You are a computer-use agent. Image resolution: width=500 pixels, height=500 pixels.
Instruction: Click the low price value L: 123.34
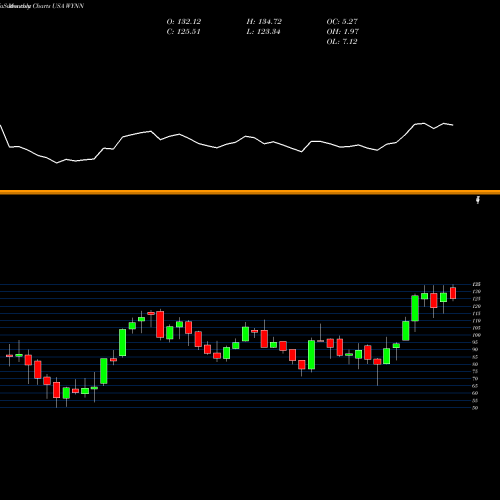tap(263, 32)
